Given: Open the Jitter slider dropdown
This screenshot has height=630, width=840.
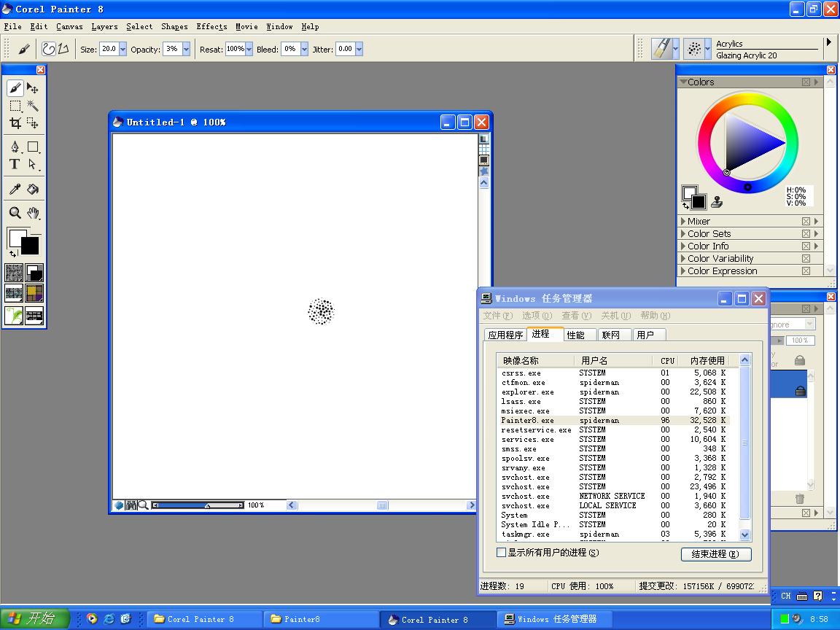Looking at the screenshot, I should pyautogui.click(x=359, y=50).
